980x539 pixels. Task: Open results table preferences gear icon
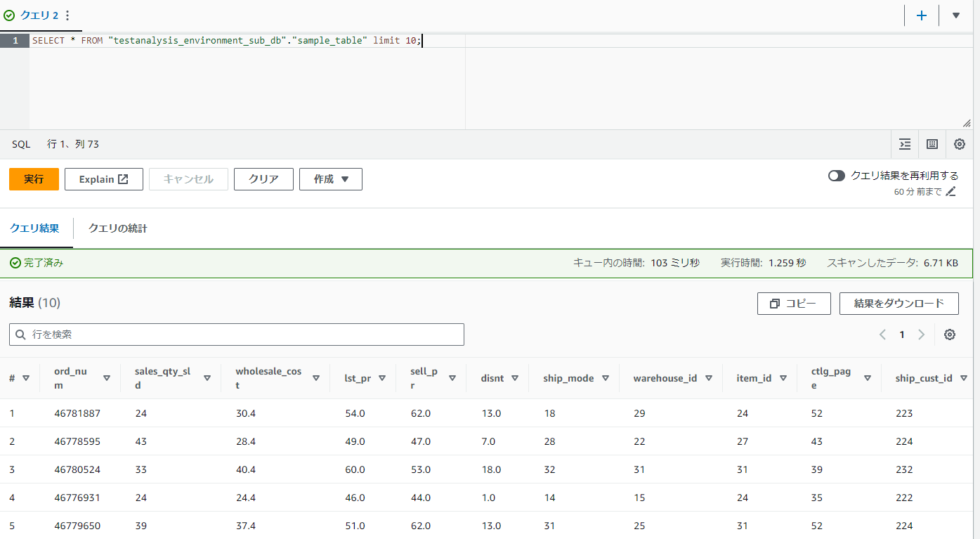950,335
